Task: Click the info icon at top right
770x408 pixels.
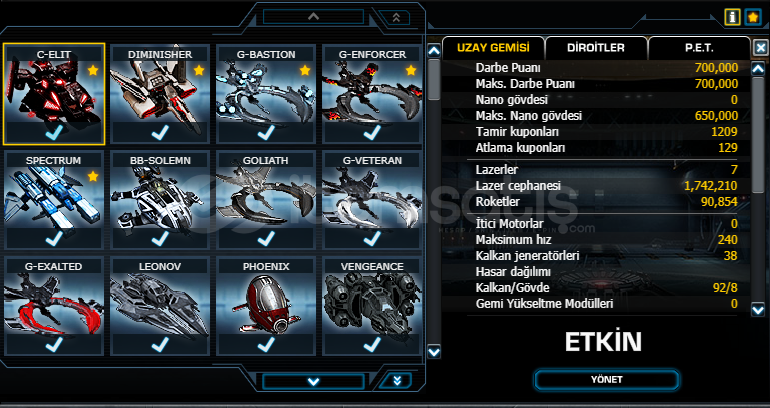Action: point(732,18)
